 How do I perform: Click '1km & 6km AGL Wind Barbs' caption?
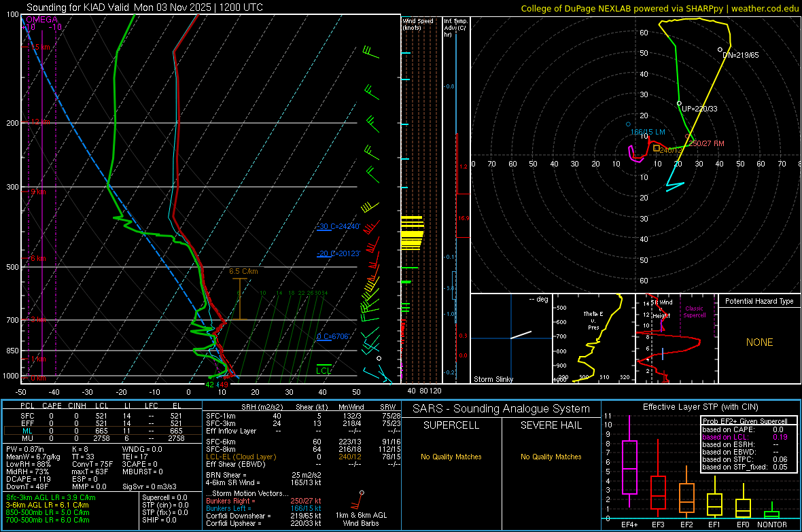[x=361, y=519]
